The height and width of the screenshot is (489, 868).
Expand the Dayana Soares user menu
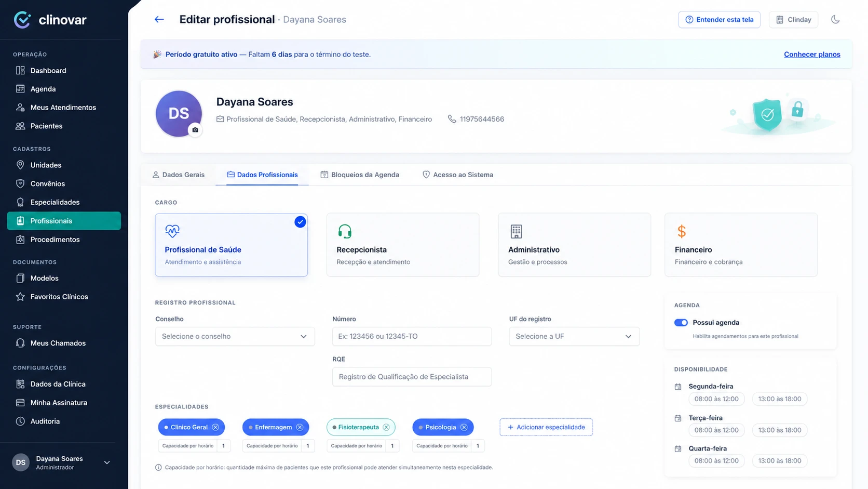point(62,462)
